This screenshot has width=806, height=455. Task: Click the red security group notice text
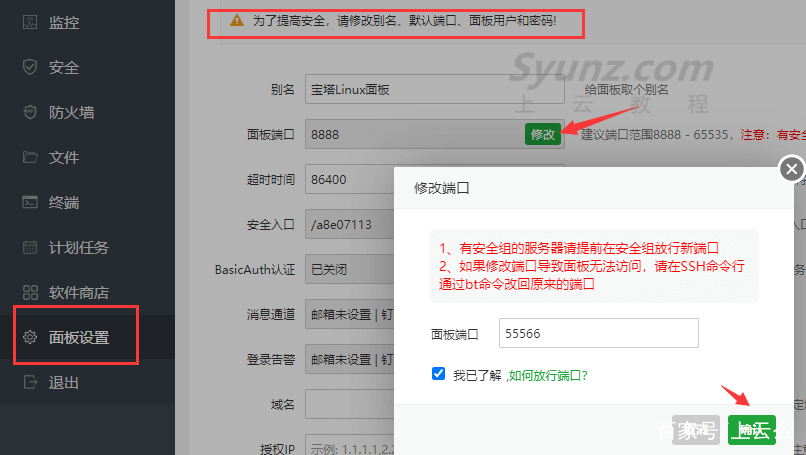click(592, 266)
